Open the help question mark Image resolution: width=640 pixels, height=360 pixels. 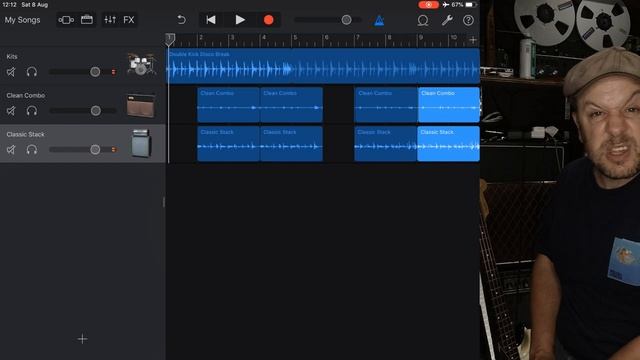coord(468,20)
